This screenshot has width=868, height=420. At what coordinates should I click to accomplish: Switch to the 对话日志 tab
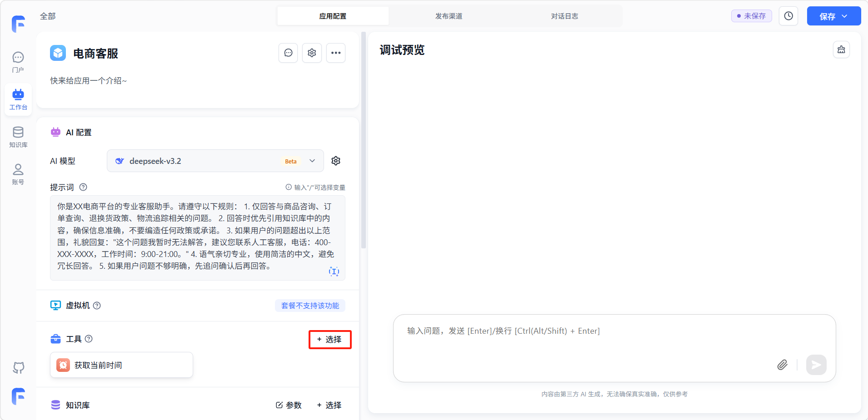coord(564,16)
